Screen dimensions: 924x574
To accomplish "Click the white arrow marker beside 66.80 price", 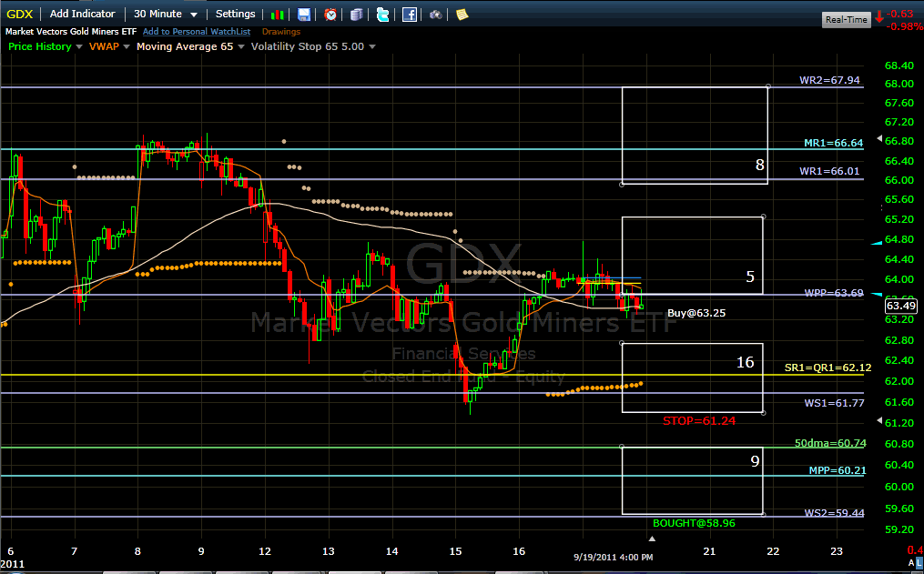I will coord(879,139).
